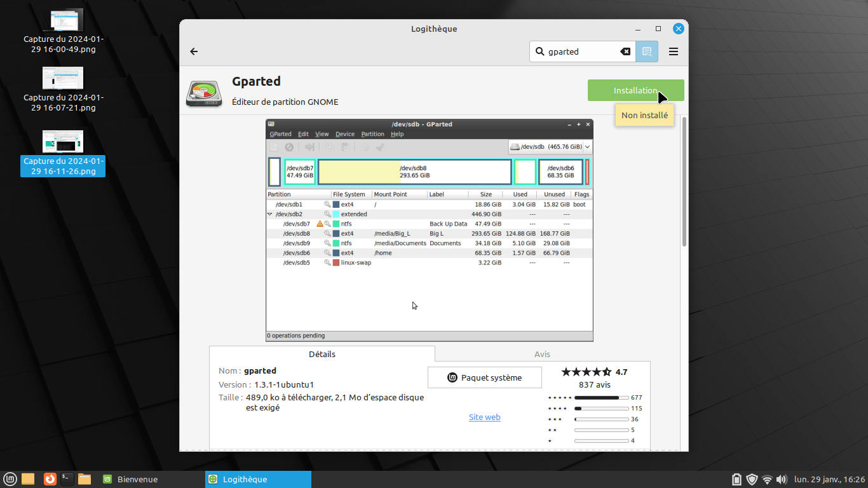This screenshot has height=488, width=868.
Task: Select desktop file Capture du 2024-01-29 16-00-49.png
Action: [64, 32]
